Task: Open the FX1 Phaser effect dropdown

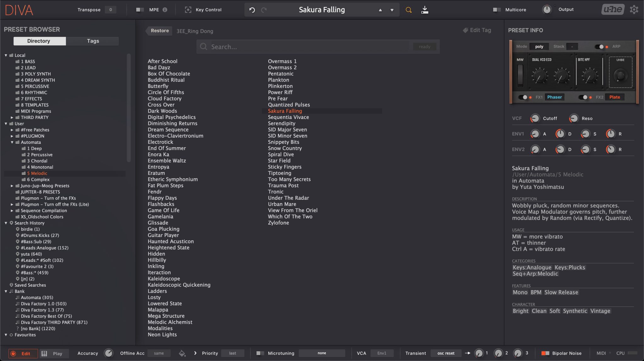Action: (554, 97)
